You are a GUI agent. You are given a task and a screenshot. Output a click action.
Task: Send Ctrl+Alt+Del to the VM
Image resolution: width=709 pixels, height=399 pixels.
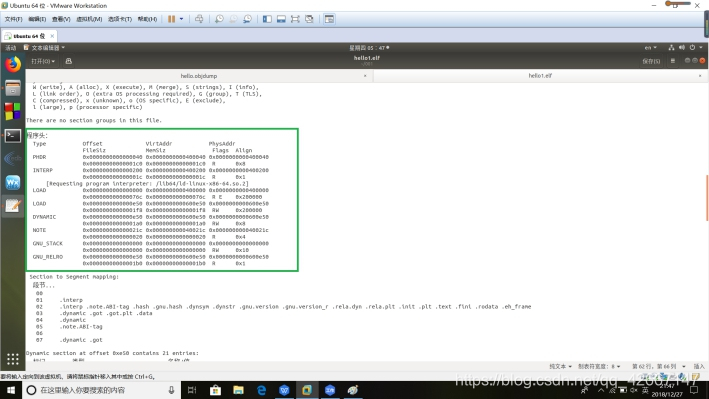click(199, 19)
